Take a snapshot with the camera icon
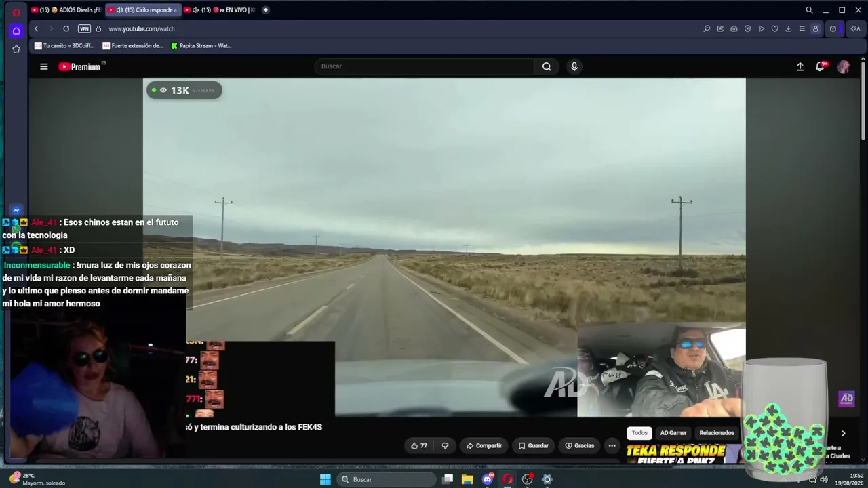Screen dimensions: 868x488 734,28
